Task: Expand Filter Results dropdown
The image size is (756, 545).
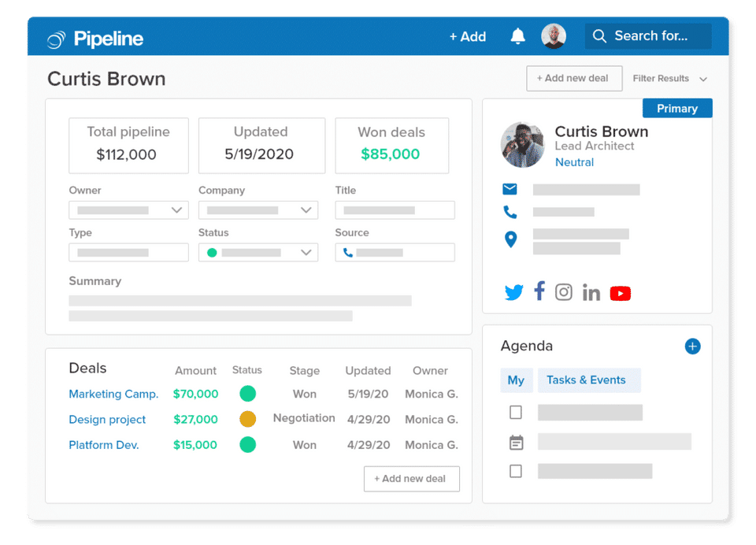Action: pyautogui.click(x=669, y=79)
